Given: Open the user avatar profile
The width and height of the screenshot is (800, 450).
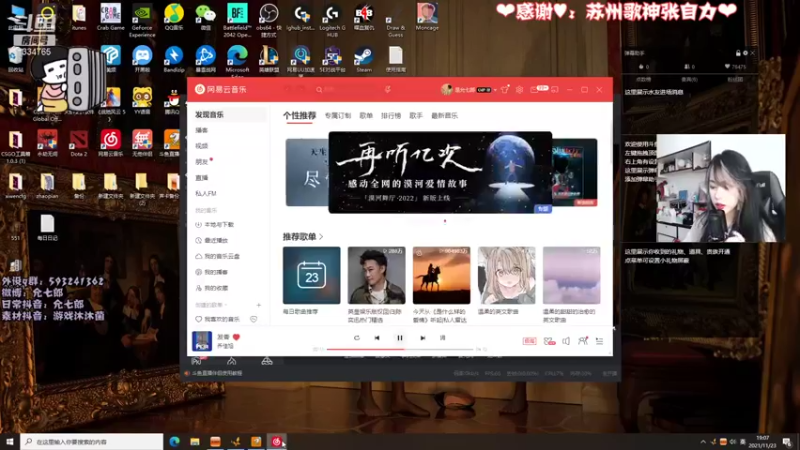Looking at the screenshot, I should pos(447,89).
